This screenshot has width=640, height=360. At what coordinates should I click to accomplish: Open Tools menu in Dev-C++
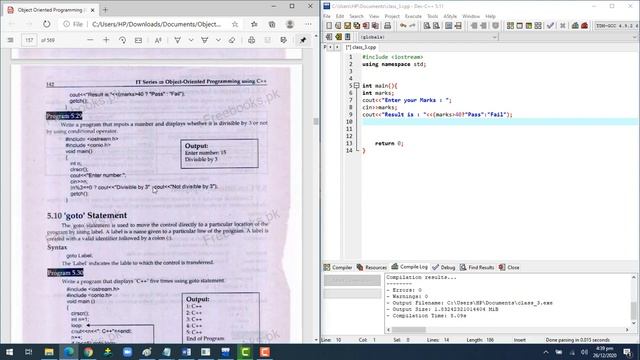[432, 16]
